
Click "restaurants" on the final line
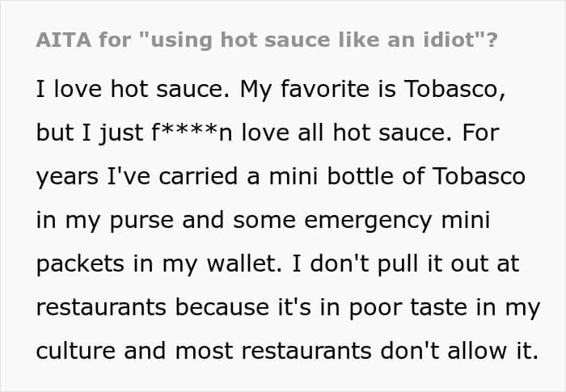coord(306,351)
